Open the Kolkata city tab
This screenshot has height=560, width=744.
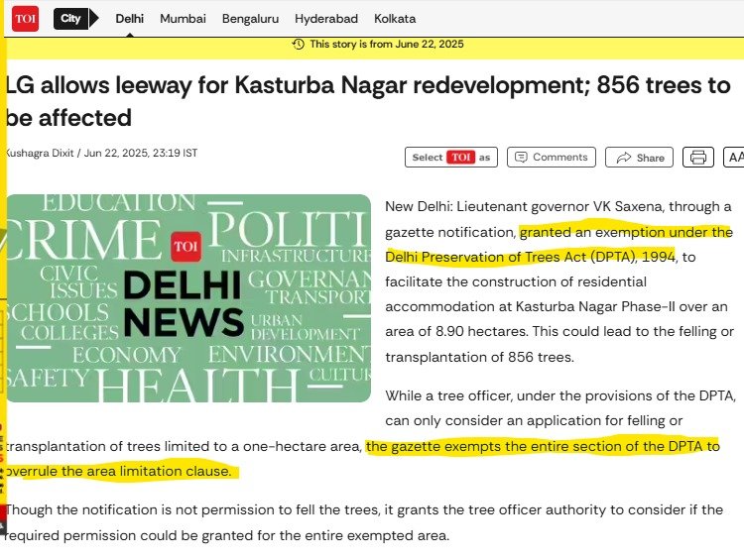395,19
